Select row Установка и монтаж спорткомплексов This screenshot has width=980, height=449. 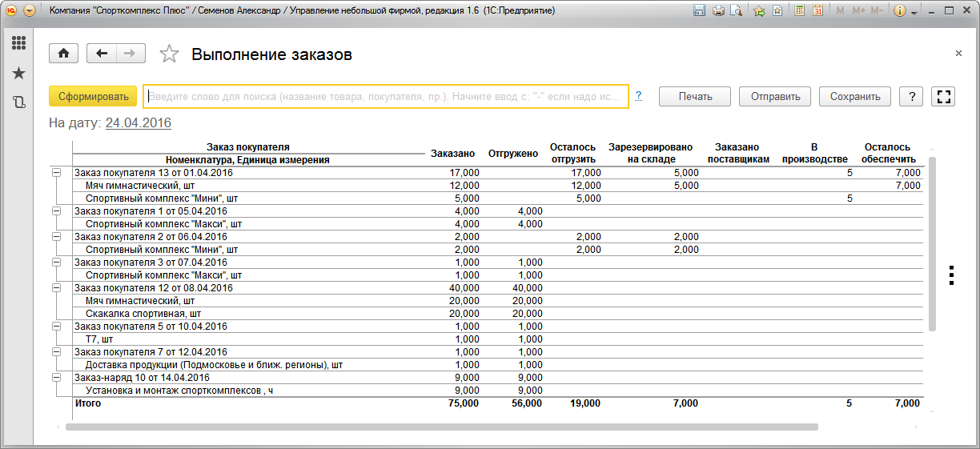click(x=496, y=390)
